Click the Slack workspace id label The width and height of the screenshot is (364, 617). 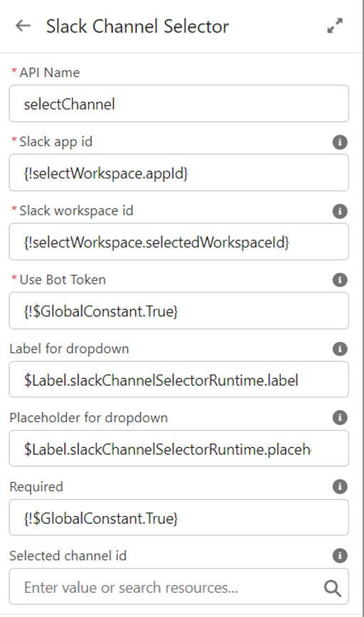[76, 211]
